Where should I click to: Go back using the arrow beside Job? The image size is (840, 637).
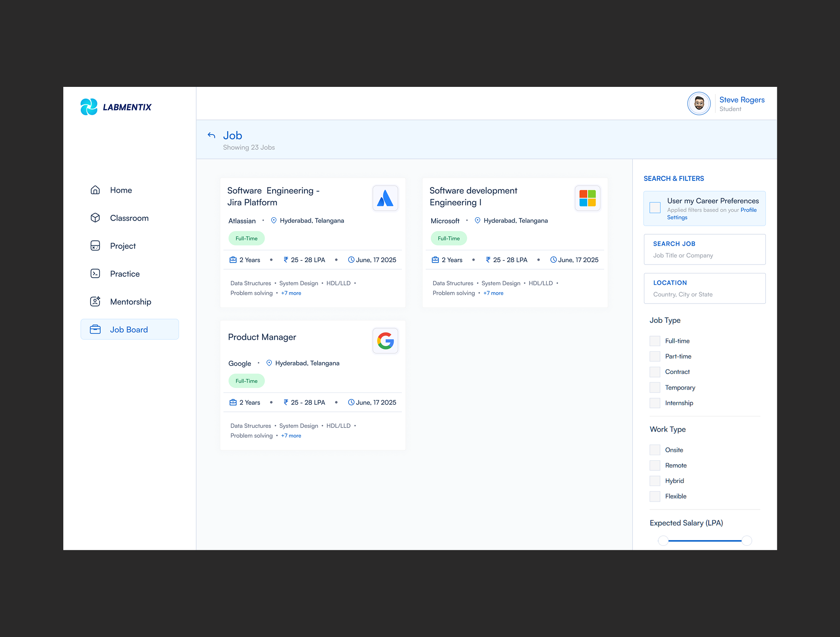pyautogui.click(x=212, y=136)
